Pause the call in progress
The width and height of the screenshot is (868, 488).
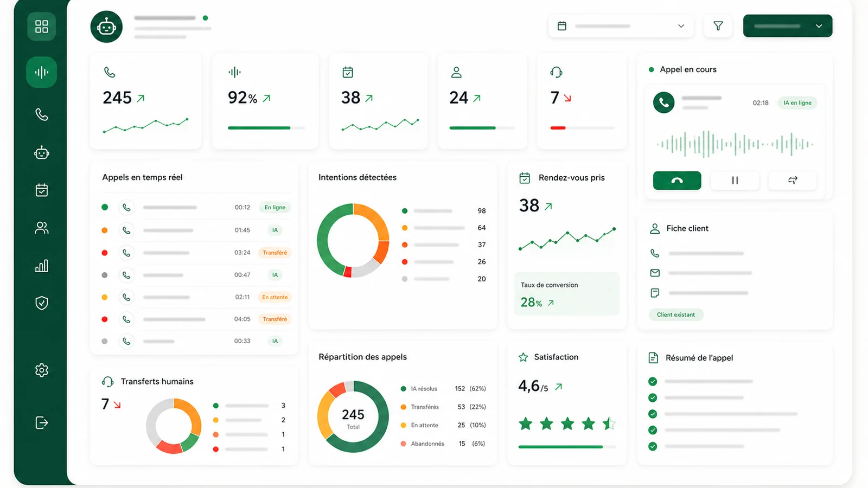tap(735, 181)
